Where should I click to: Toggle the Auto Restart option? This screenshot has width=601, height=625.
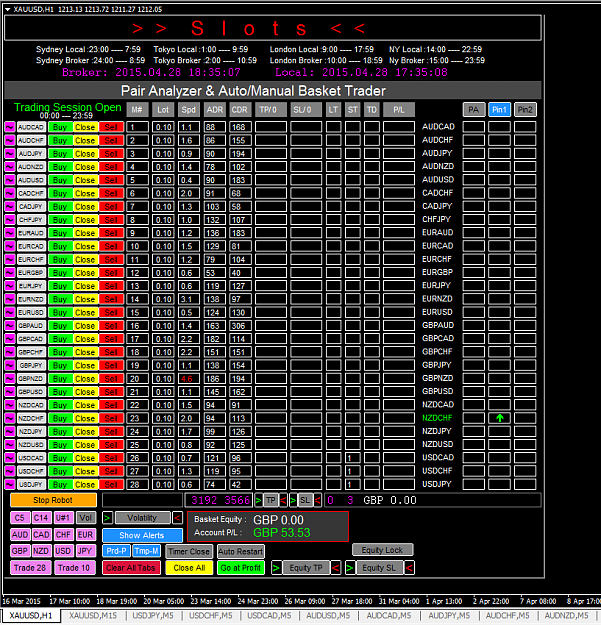pos(241,552)
